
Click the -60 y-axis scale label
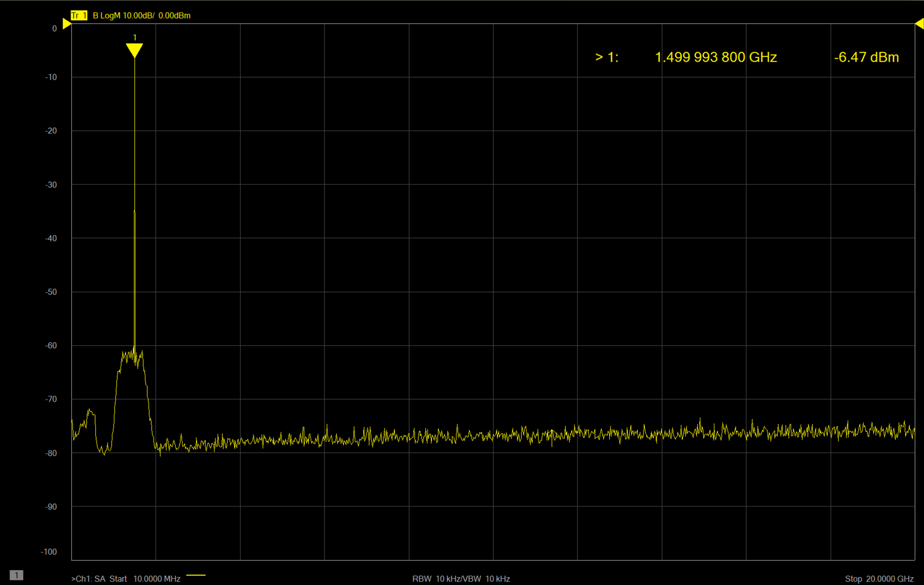tap(51, 346)
